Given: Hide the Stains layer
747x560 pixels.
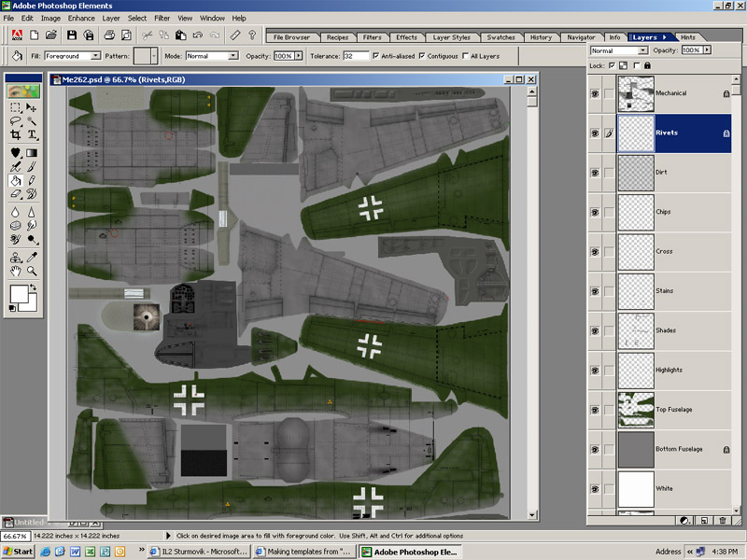Looking at the screenshot, I should tap(595, 291).
